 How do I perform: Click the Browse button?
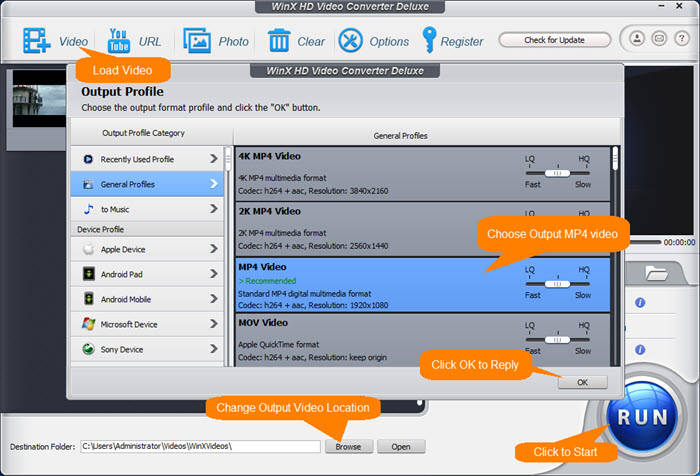(x=349, y=447)
